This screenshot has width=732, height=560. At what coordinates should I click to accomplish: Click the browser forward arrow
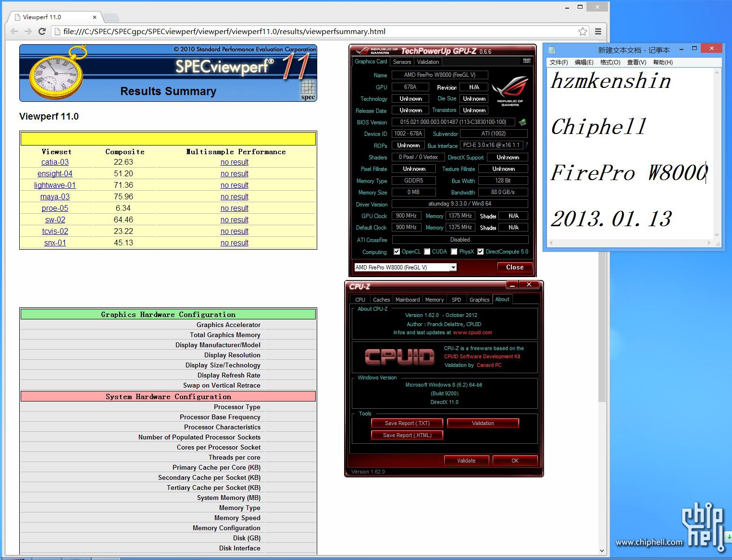[28, 31]
